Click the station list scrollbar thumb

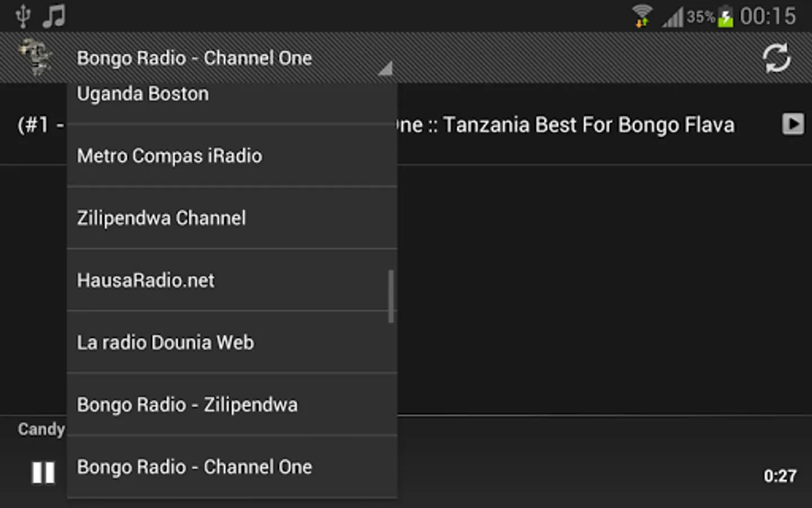(x=391, y=296)
